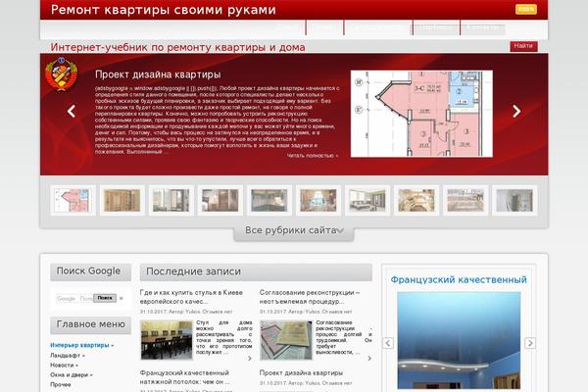Go to next item in the Французский качественный widget
The width and height of the screenshot is (588, 392).
tap(530, 343)
